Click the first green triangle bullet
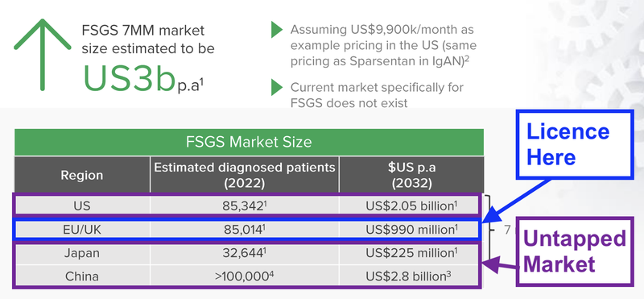 [277, 30]
